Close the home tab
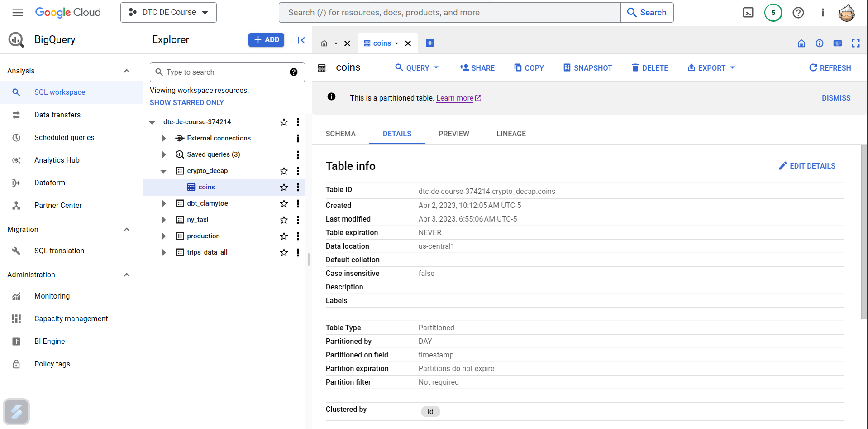 pyautogui.click(x=347, y=43)
